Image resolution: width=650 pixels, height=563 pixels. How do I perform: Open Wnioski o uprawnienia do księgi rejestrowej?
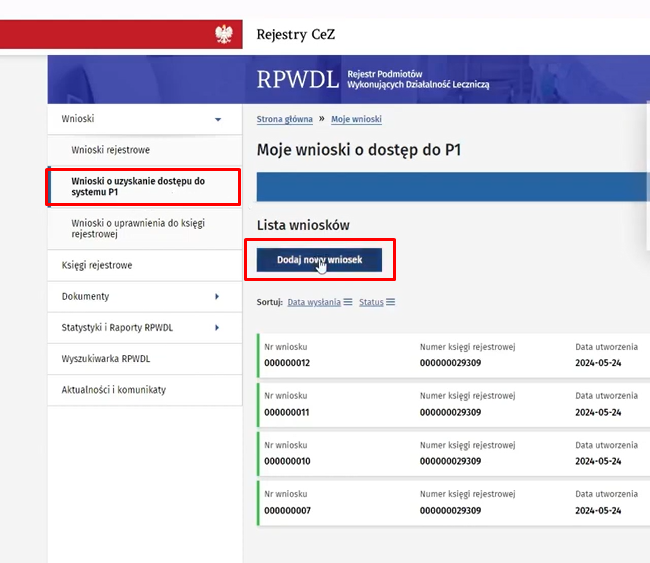point(138,228)
